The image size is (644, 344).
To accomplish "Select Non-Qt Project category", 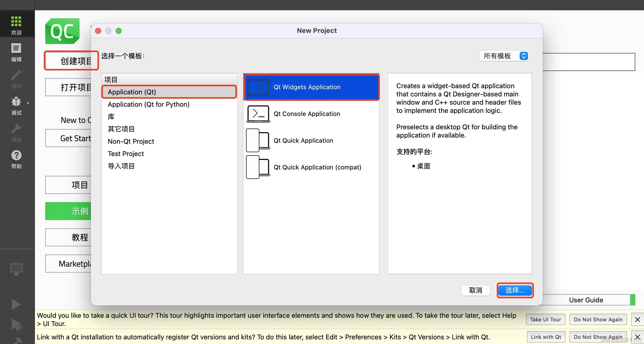I will [x=169, y=141].
